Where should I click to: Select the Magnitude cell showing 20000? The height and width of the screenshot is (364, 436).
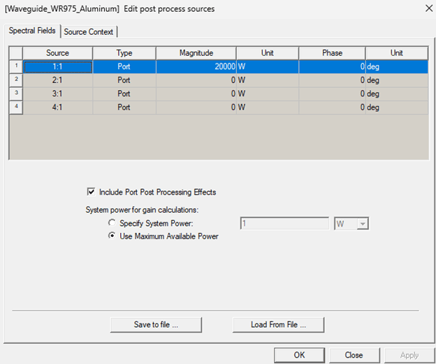(x=196, y=66)
